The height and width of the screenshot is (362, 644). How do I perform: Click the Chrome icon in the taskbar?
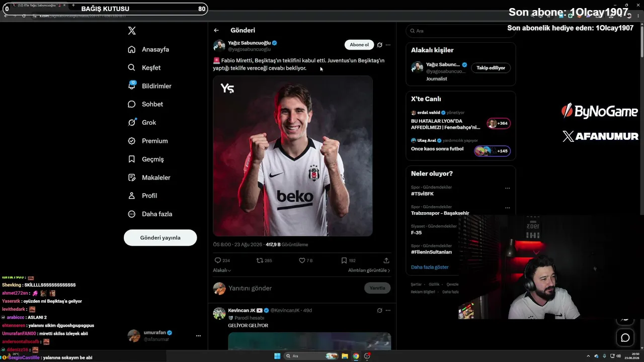click(x=356, y=356)
